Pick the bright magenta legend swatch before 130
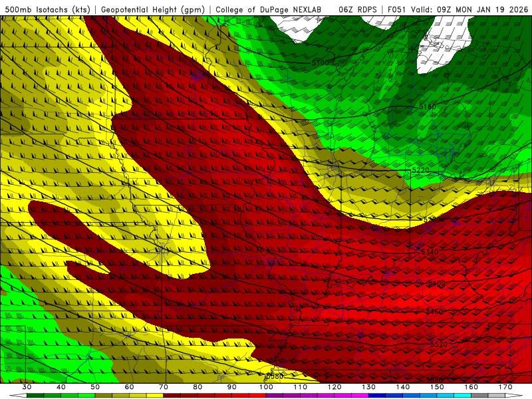This screenshot has width=532, height=399. point(360,396)
